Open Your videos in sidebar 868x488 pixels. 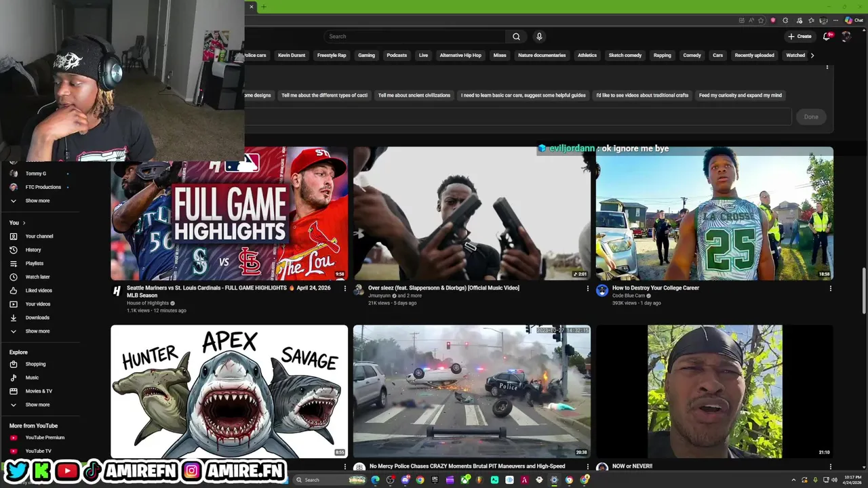38,304
